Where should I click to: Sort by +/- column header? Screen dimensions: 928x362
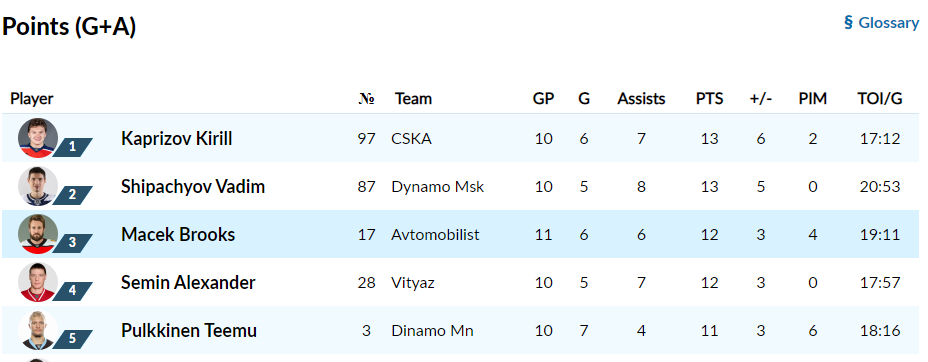[x=761, y=98]
